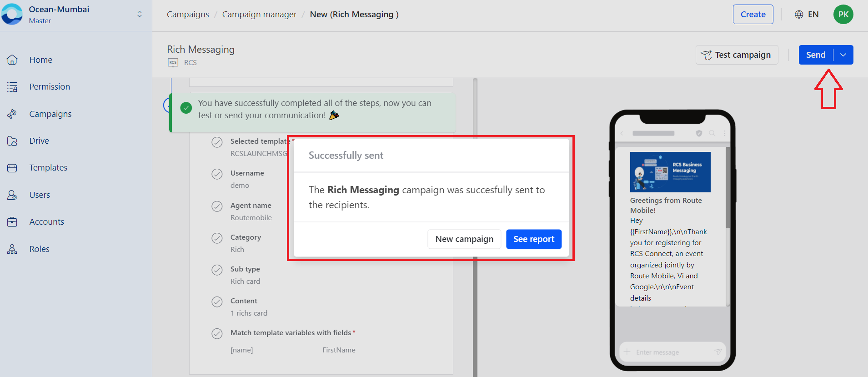Click the Test campaign button

[x=737, y=55]
